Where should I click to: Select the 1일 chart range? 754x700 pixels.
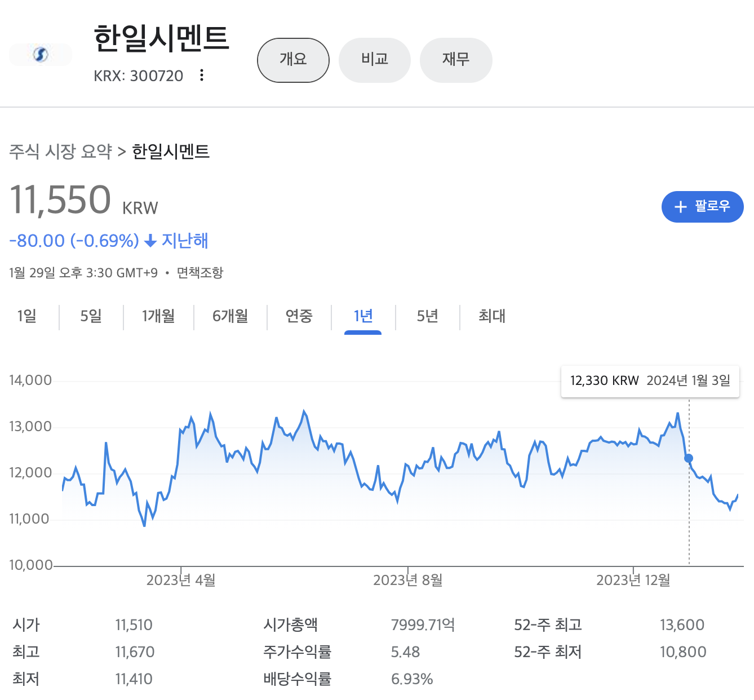[27, 316]
